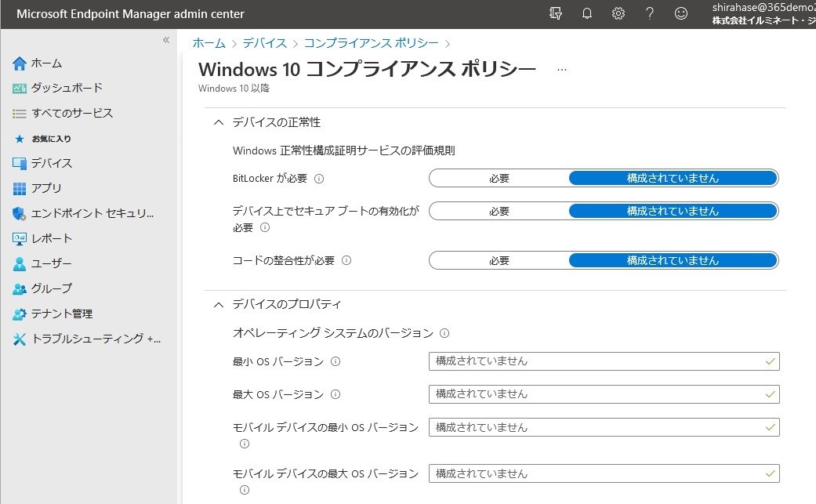Show info for モバイル デバイスの最大 OS バージョン

[244, 490]
